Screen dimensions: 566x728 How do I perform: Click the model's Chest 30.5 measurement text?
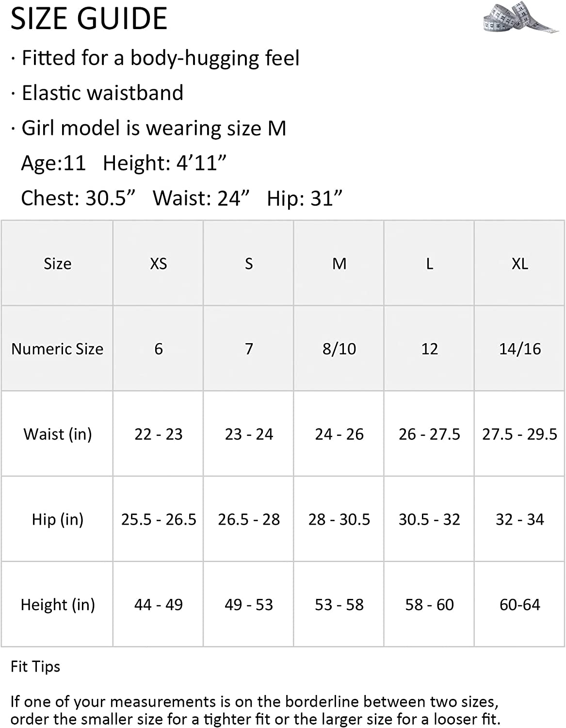(78, 198)
